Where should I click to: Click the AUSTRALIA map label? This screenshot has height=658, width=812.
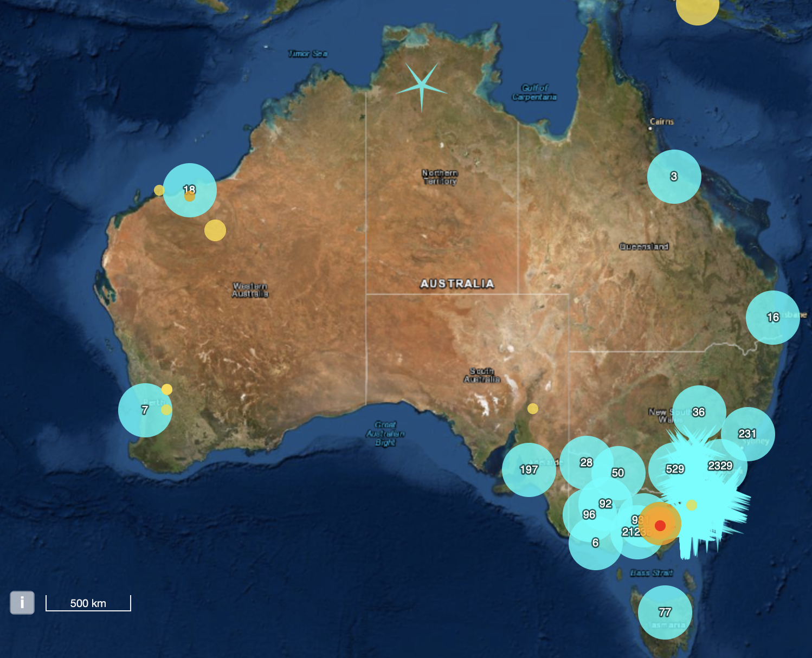[x=457, y=283]
